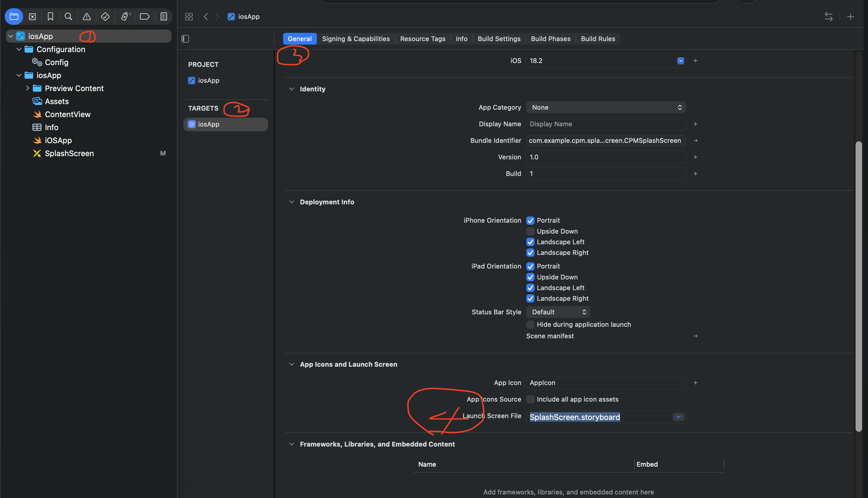
Task: Collapse the Deployment Info section
Action: tap(291, 202)
